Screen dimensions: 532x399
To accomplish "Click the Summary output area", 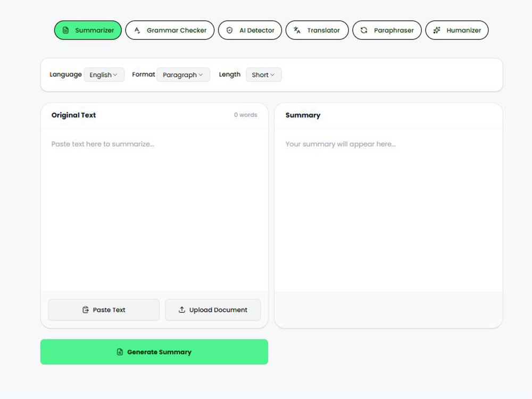I will click(388, 210).
